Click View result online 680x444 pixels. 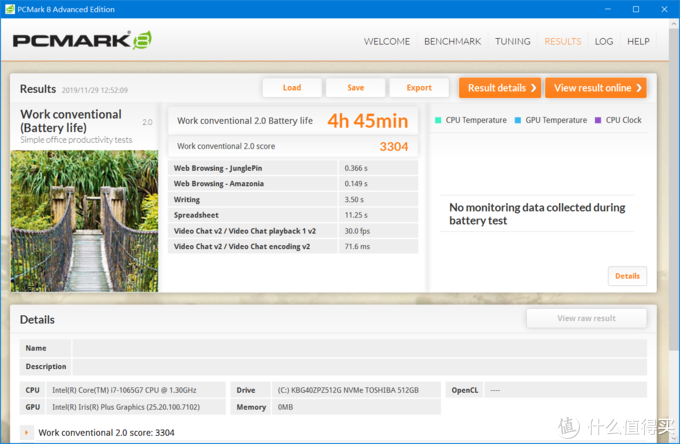pos(596,88)
